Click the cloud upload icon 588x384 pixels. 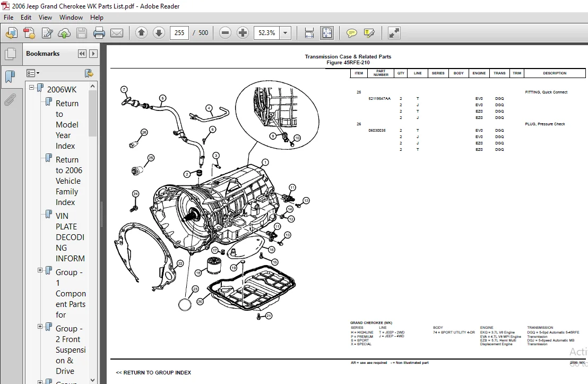coord(64,33)
